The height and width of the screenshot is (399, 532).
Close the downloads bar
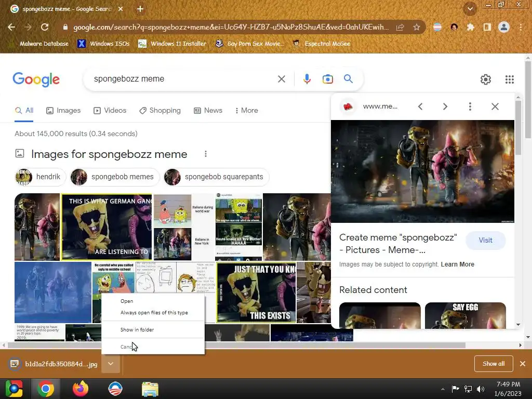tap(523, 364)
